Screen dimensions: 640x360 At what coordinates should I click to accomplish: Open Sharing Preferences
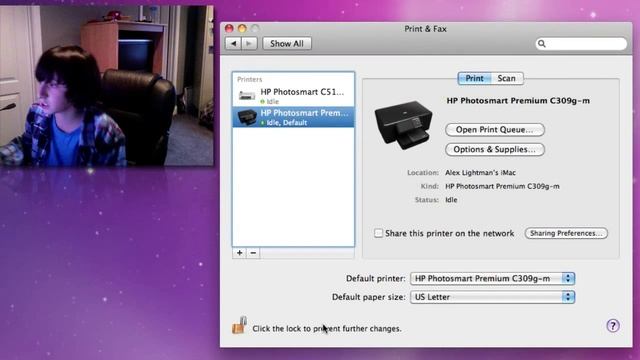click(x=566, y=233)
